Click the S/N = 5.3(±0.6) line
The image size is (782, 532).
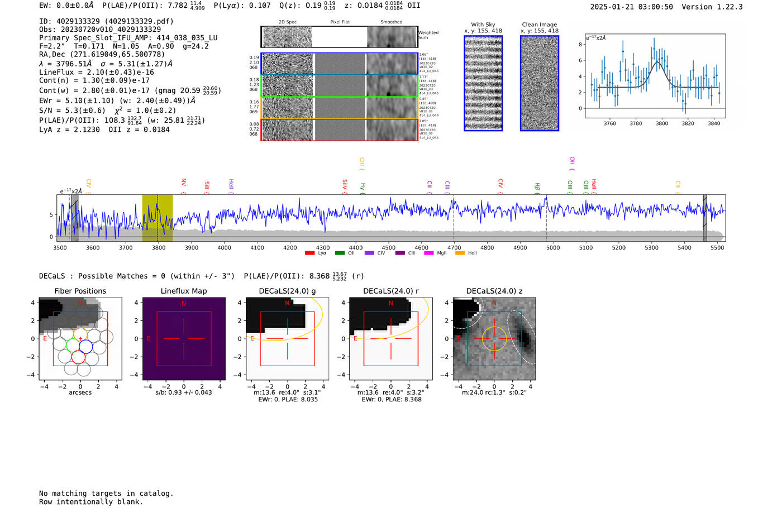107,110
